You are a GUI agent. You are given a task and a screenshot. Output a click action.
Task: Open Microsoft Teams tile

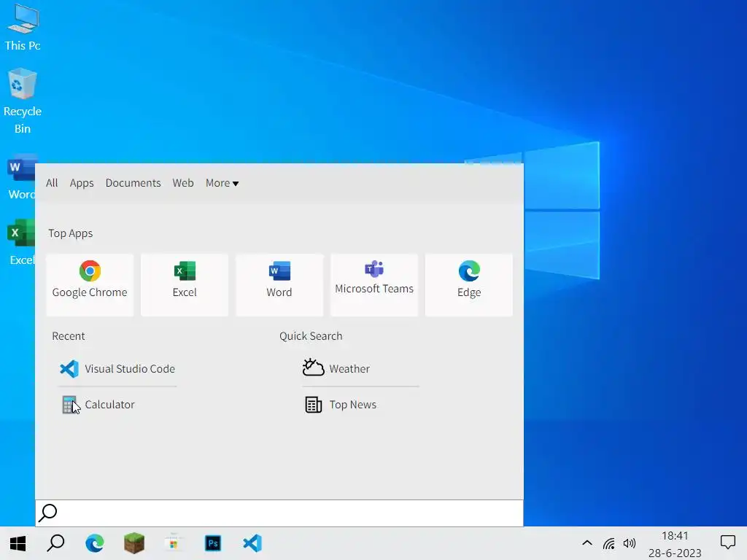[374, 285]
